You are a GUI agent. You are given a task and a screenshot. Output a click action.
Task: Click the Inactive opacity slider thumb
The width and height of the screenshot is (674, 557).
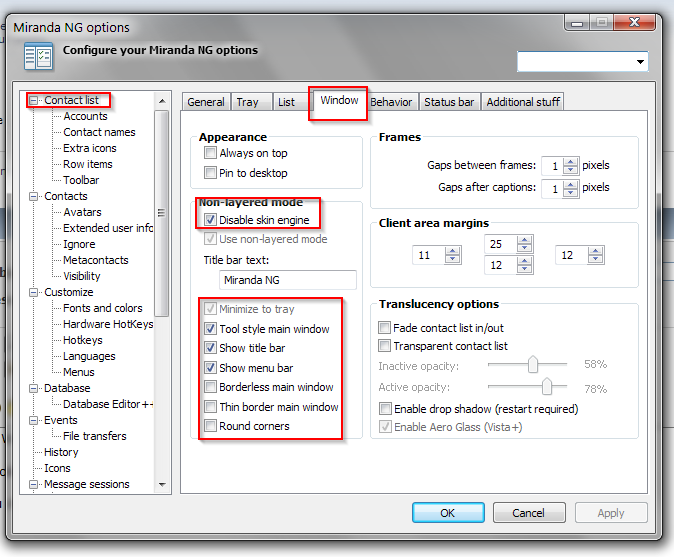[x=533, y=364]
